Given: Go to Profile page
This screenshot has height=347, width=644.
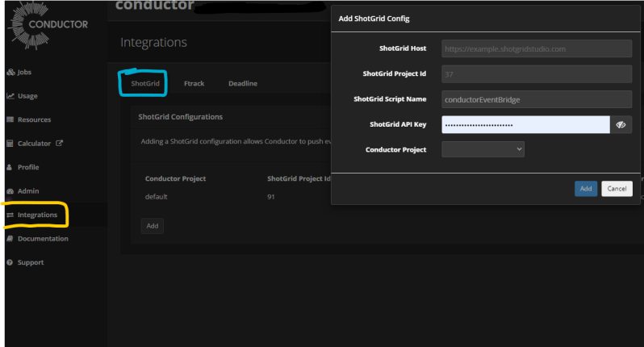Looking at the screenshot, I should point(28,168).
